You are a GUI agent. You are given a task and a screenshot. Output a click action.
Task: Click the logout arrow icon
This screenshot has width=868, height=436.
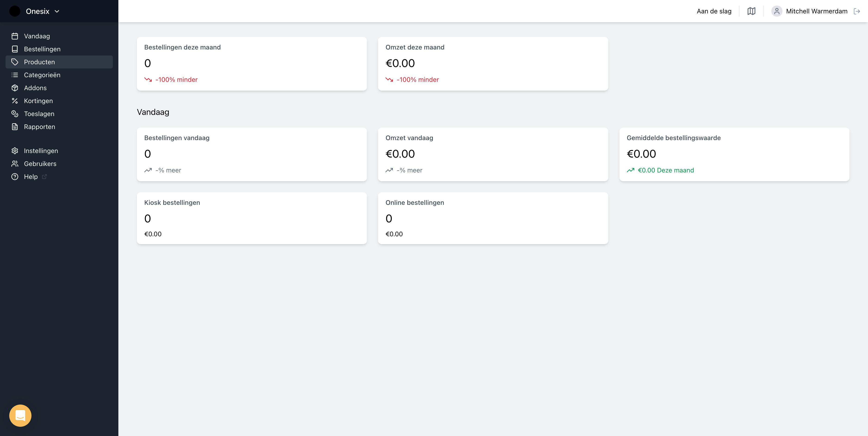856,12
